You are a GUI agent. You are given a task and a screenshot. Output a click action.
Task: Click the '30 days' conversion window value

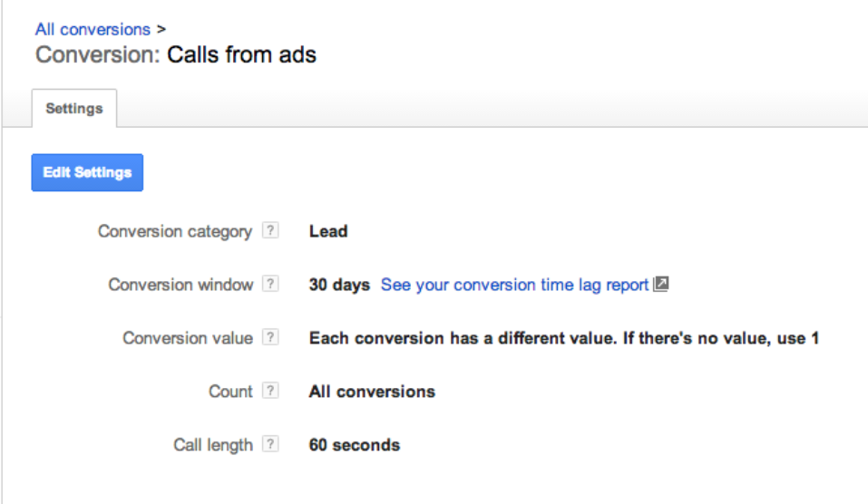(x=339, y=285)
